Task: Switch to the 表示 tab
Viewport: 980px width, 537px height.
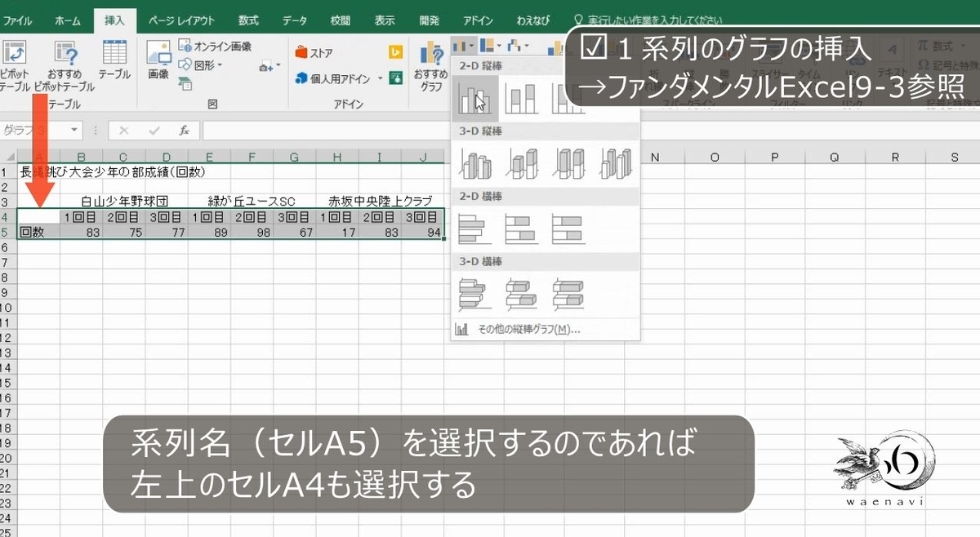Action: 384,20
